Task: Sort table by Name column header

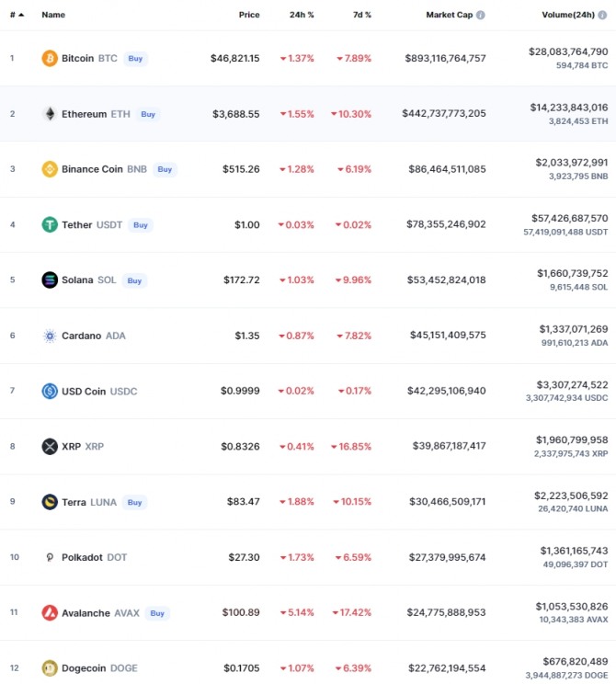Action: [x=53, y=16]
